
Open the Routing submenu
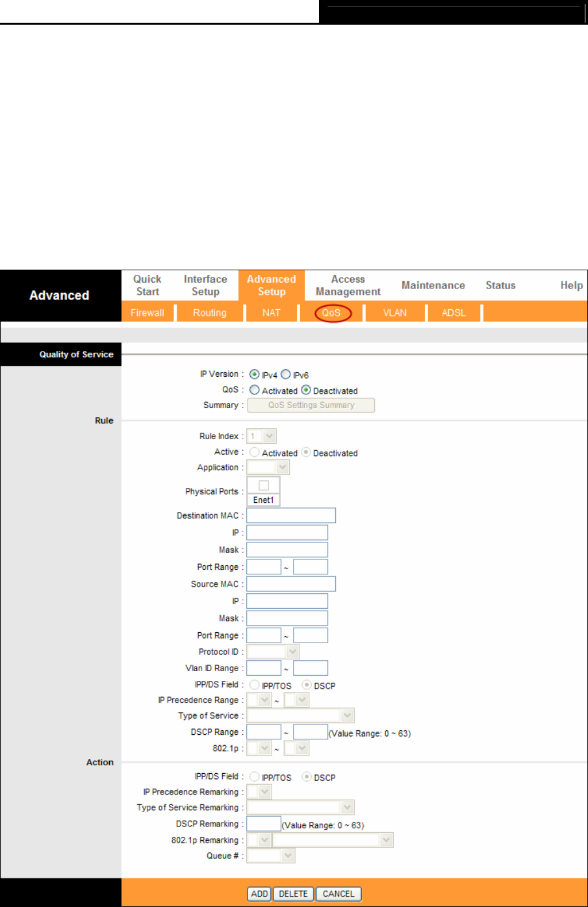tap(209, 313)
